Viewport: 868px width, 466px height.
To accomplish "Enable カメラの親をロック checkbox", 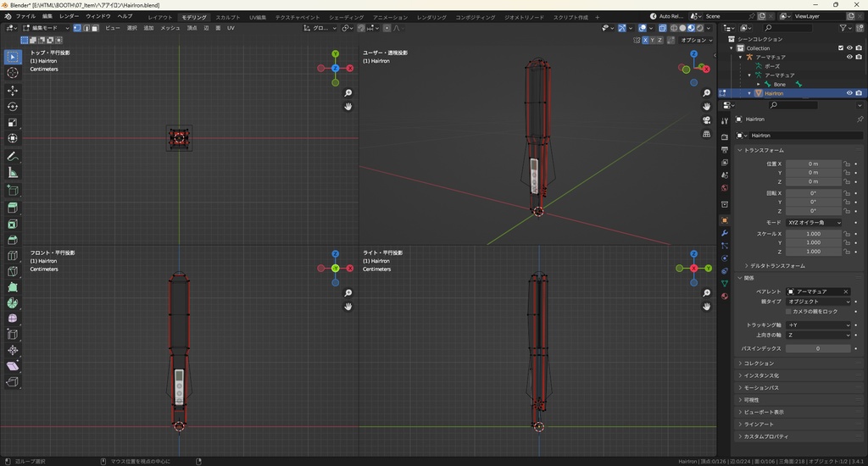I will point(787,312).
